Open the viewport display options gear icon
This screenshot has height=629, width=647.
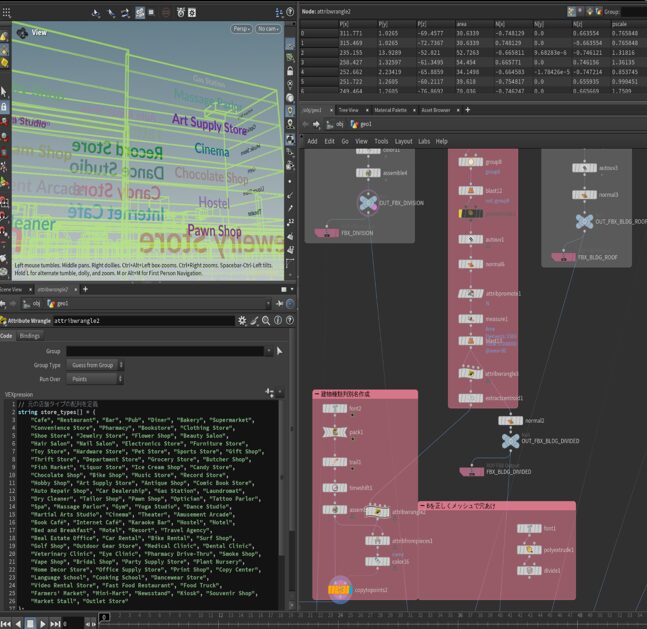(x=192, y=12)
